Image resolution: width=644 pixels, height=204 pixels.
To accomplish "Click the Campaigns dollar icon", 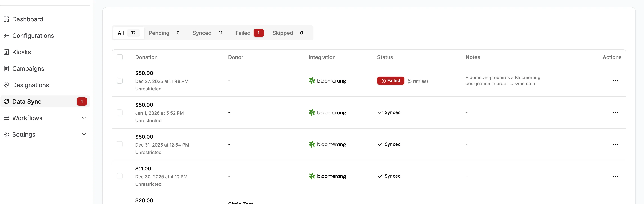I will [7, 69].
